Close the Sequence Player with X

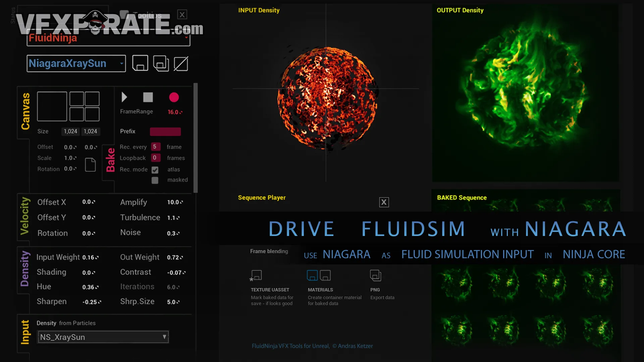click(x=384, y=202)
